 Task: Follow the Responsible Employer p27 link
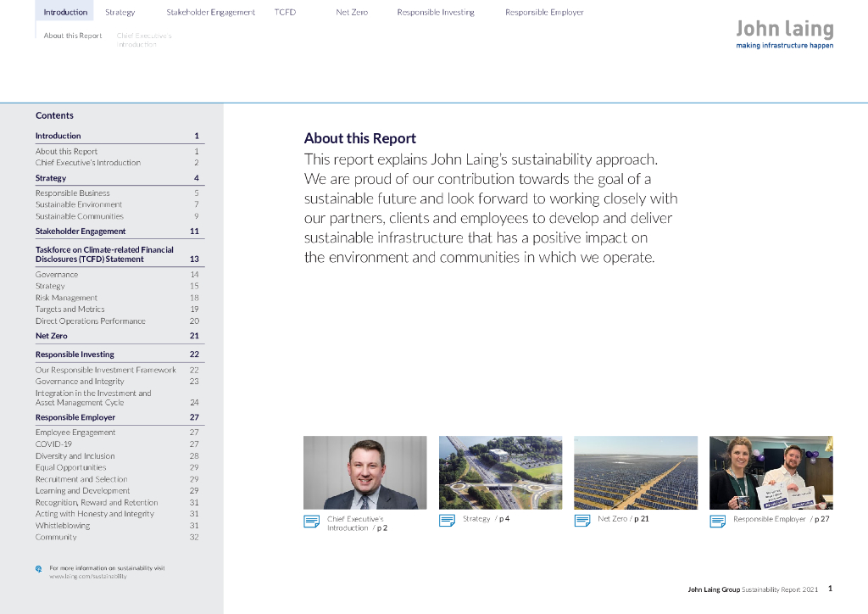[781, 519]
